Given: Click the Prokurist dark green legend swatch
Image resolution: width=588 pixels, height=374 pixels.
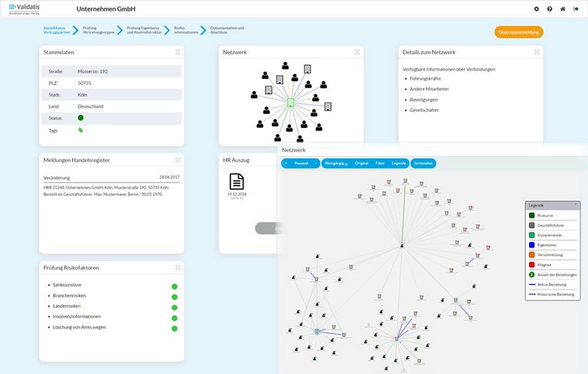Looking at the screenshot, I should [531, 215].
